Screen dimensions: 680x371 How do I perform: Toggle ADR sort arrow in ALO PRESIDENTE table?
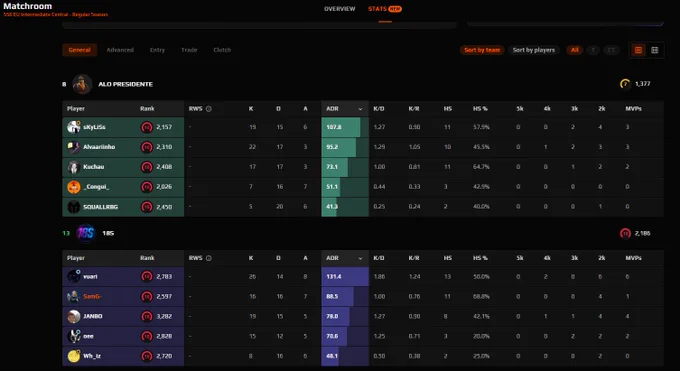tap(360, 109)
